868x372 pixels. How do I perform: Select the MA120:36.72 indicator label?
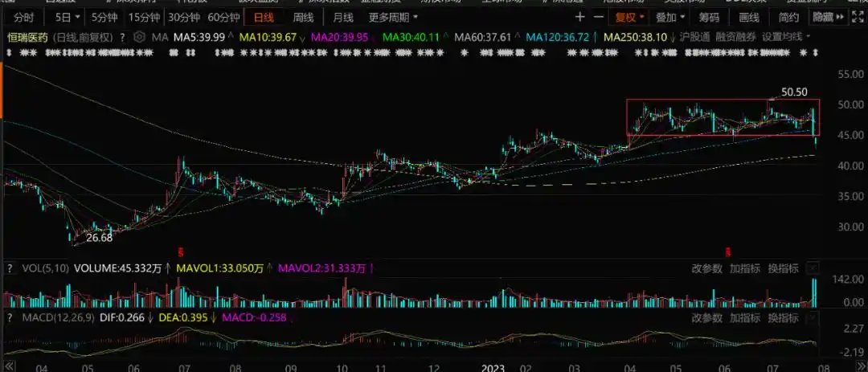(557, 39)
